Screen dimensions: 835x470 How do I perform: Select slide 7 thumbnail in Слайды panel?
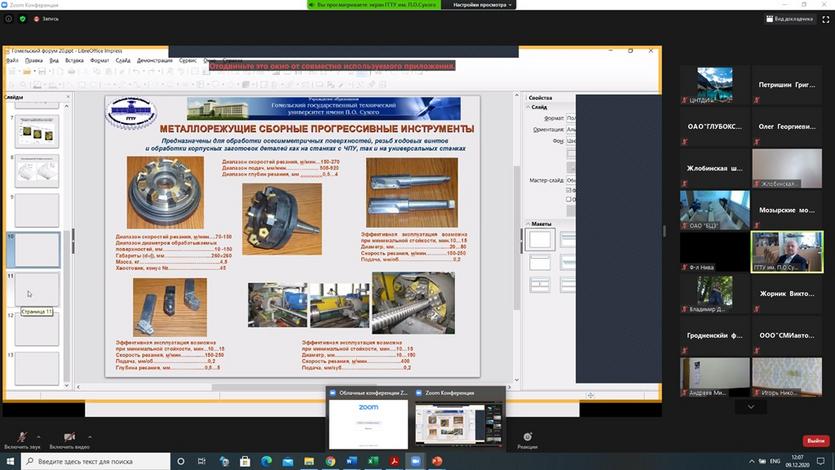[37, 131]
